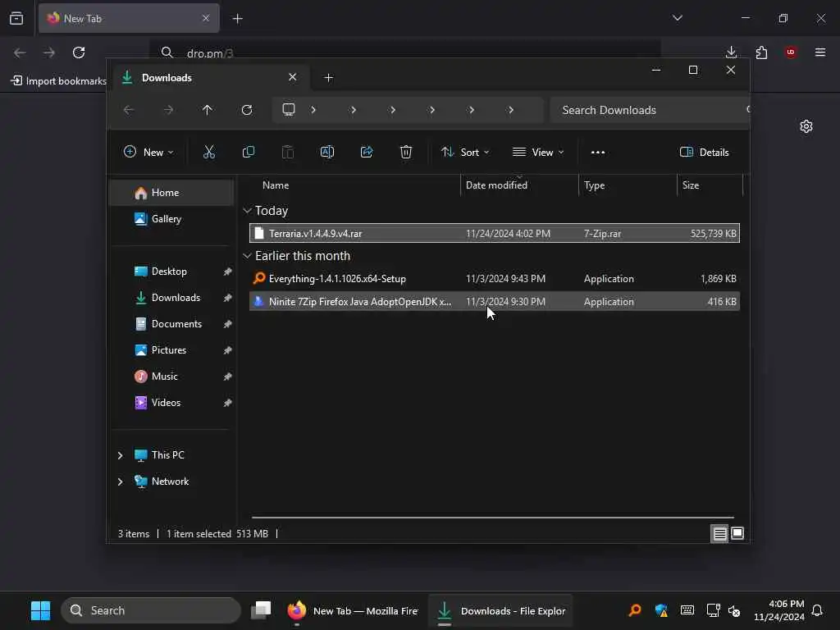
Task: Open Firefox downloads panel icon
Action: click(x=731, y=52)
